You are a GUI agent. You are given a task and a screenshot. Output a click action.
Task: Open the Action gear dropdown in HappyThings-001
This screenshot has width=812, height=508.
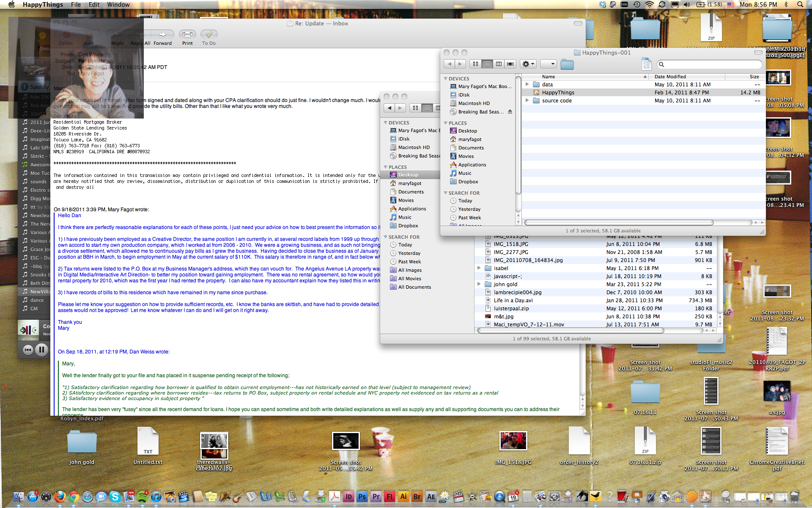point(528,64)
